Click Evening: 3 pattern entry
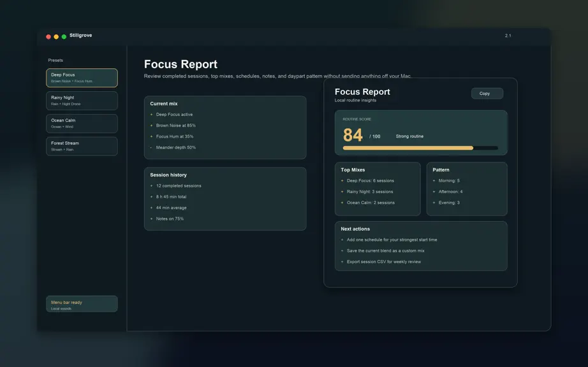The image size is (588, 367). click(449, 203)
